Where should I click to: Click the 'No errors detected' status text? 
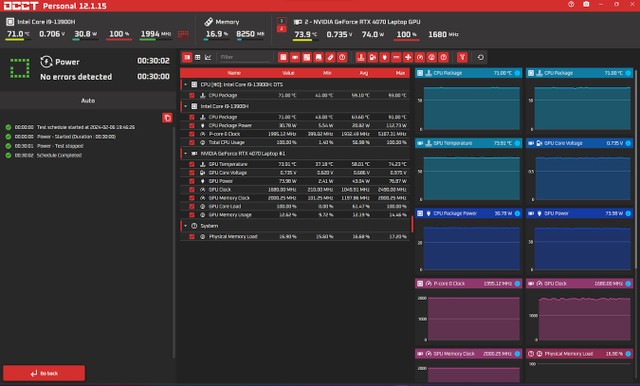click(x=76, y=77)
